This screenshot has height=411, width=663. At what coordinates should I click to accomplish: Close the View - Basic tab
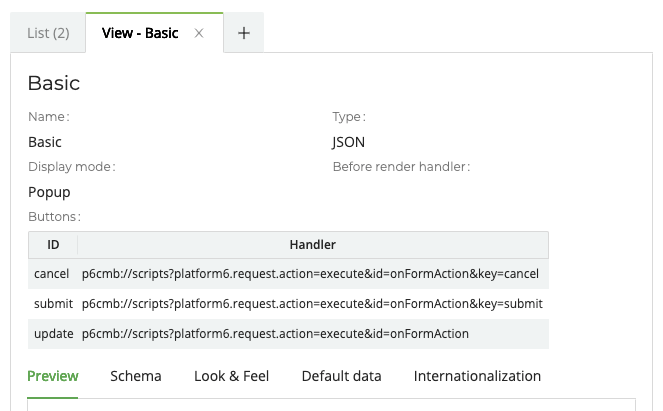tap(199, 33)
